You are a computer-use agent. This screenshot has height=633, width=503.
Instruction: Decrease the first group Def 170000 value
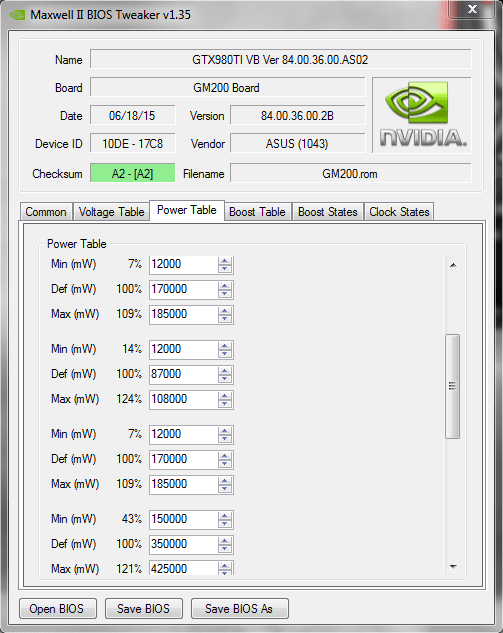225,294
